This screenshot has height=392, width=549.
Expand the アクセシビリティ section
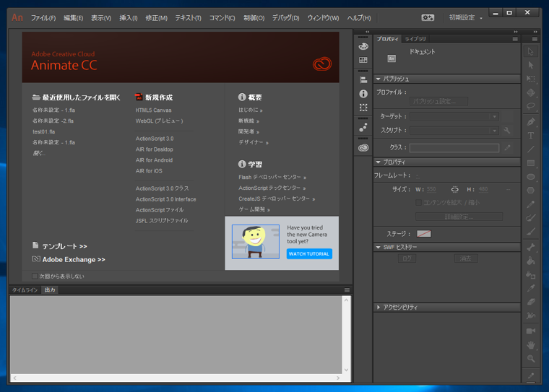coord(378,307)
